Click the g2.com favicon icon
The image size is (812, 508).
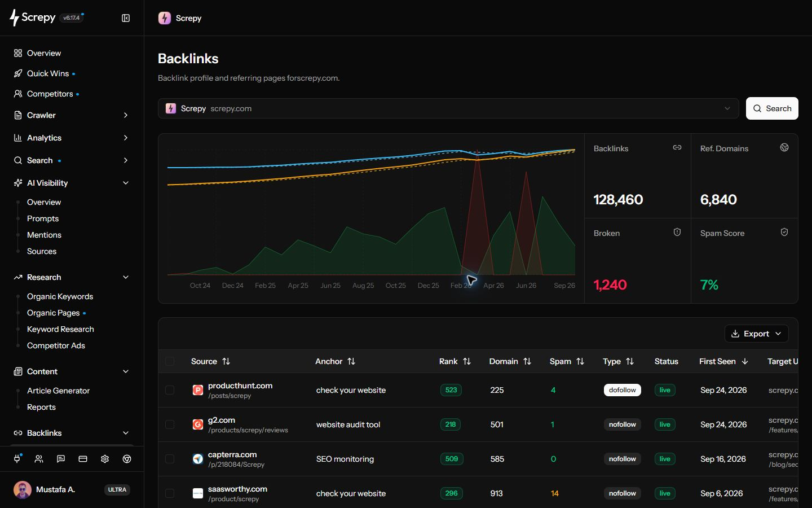pos(198,424)
